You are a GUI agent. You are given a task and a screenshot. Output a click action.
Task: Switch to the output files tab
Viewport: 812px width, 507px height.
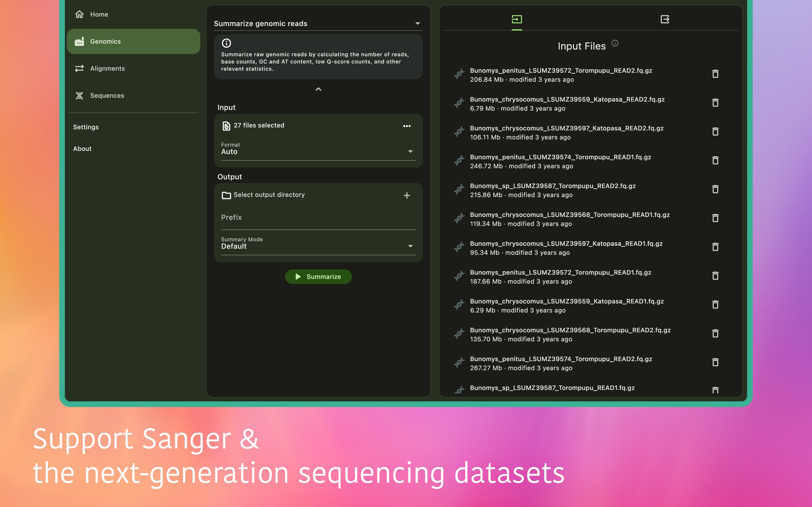[x=665, y=19]
